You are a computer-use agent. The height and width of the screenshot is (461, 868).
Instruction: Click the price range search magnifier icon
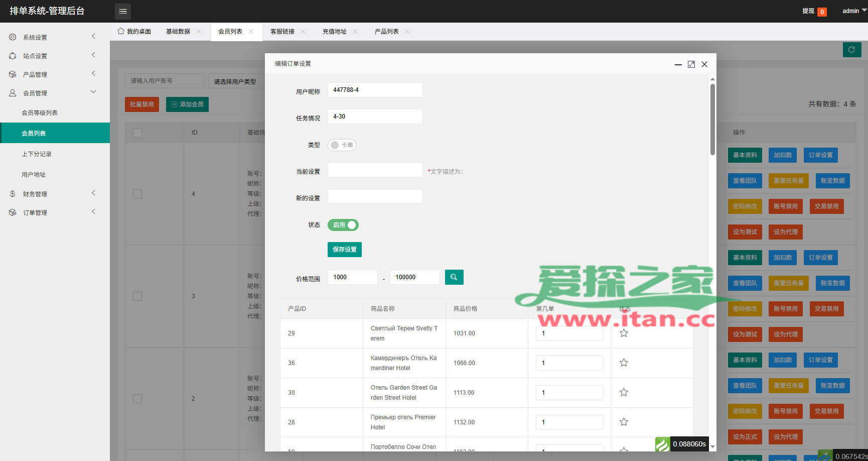454,277
